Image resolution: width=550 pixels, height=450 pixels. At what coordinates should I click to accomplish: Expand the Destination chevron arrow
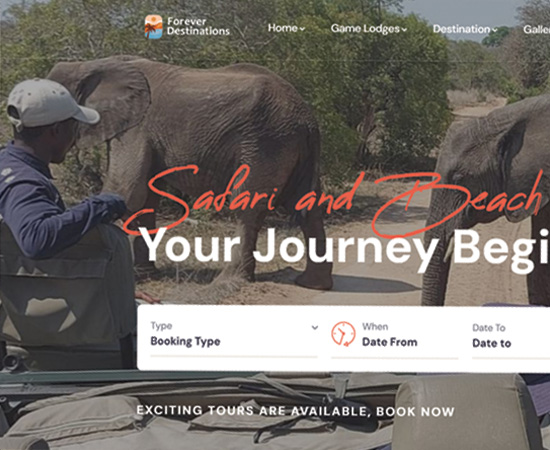click(495, 30)
